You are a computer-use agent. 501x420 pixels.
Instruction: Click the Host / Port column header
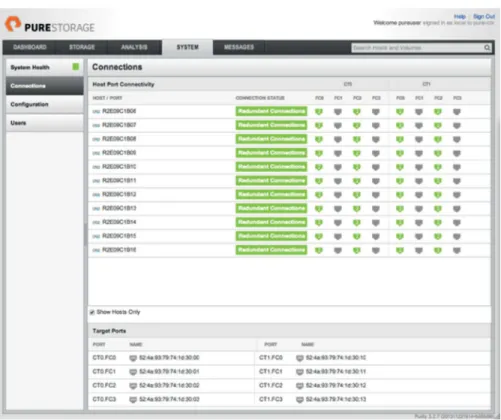click(107, 98)
